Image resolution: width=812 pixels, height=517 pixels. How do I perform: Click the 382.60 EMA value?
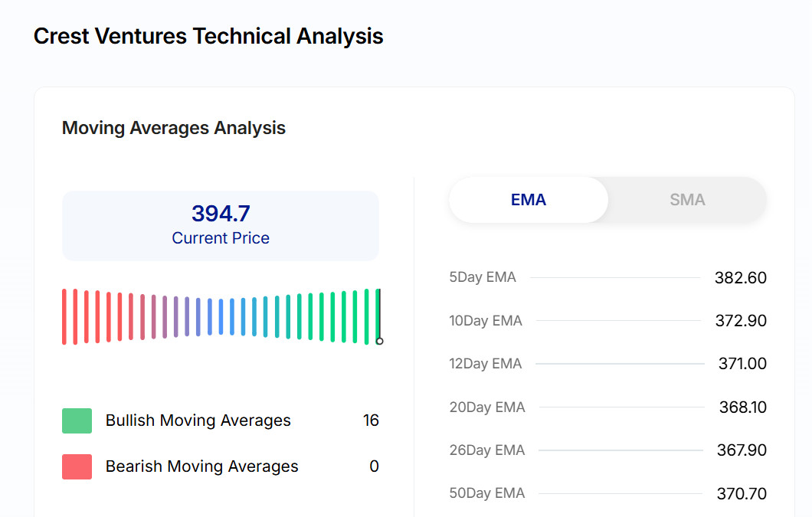(740, 278)
